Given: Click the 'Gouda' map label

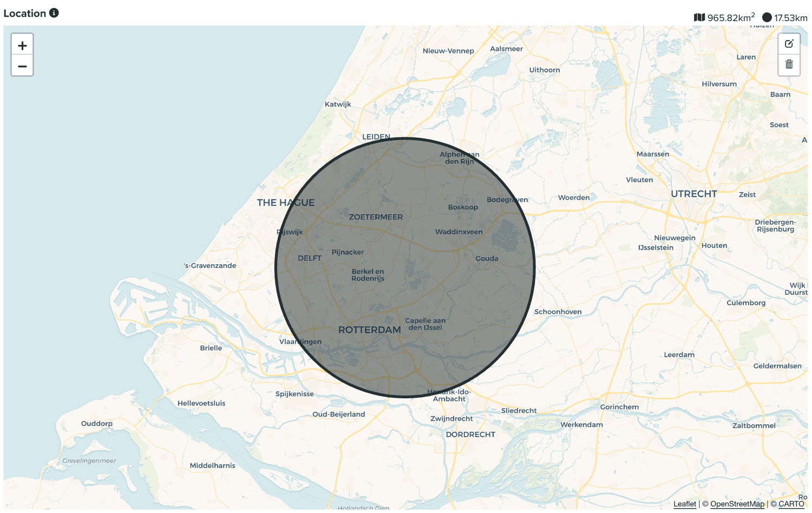Looking at the screenshot, I should coord(487,258).
